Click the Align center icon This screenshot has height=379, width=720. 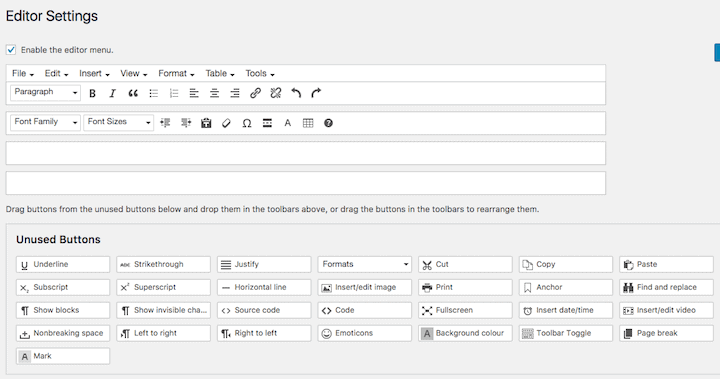pos(214,93)
